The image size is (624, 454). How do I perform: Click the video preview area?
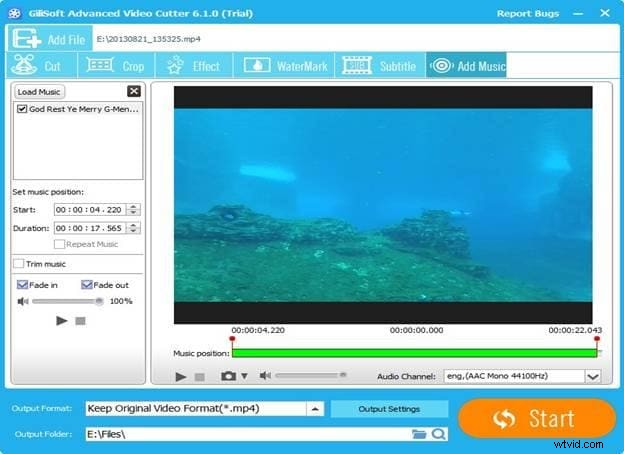pyautogui.click(x=383, y=205)
